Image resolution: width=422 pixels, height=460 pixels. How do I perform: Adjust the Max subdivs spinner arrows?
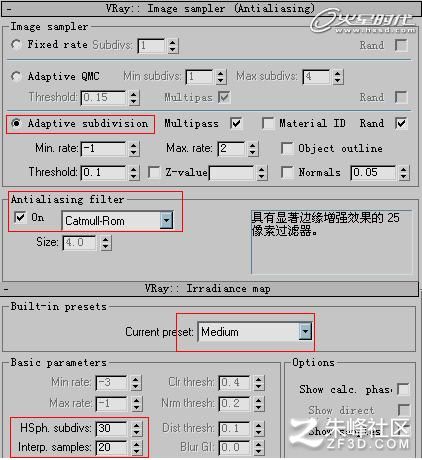click(x=337, y=77)
